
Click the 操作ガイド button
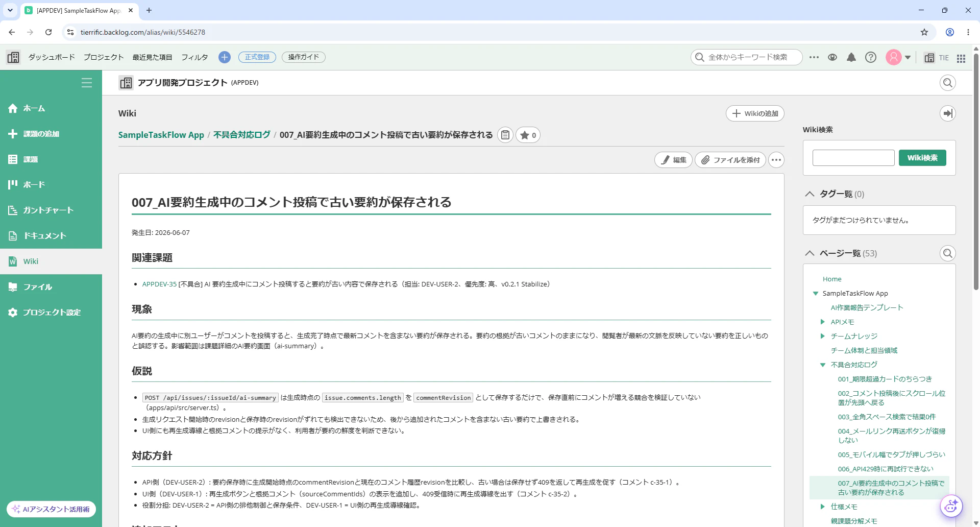tap(303, 57)
